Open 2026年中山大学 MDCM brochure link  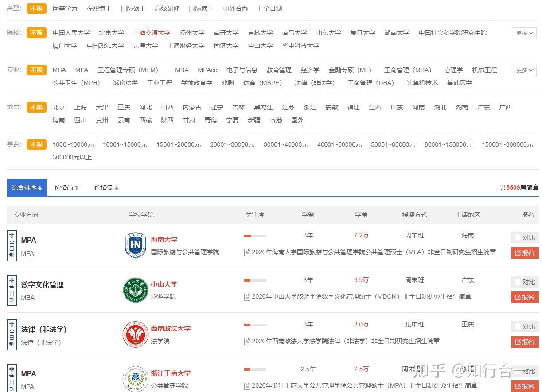[x=361, y=297]
